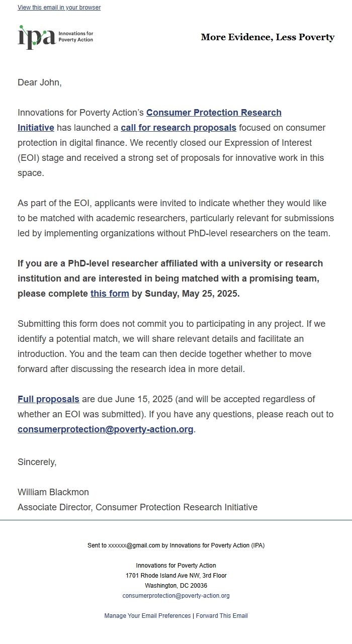Click the William Blackmon signature name

point(53,492)
